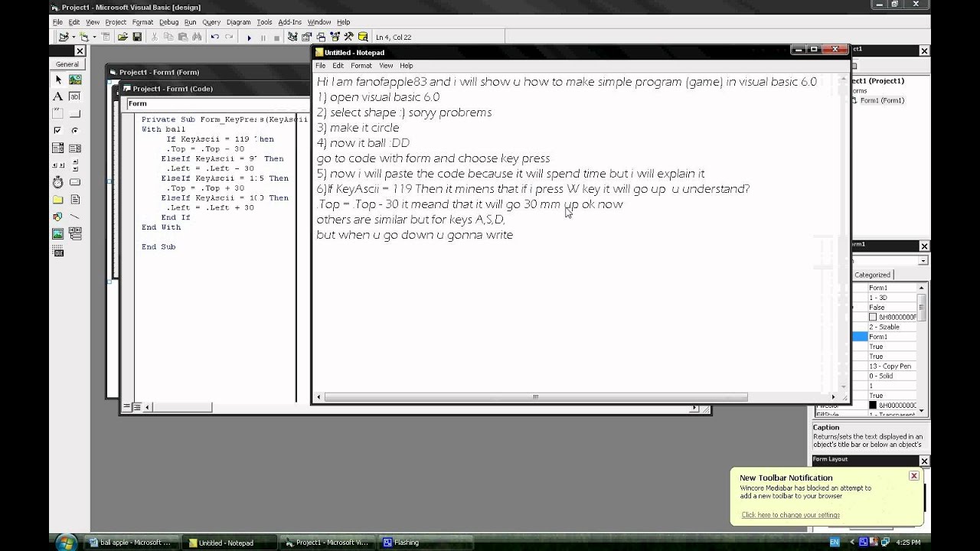Image resolution: width=980 pixels, height=551 pixels.
Task: Click the '13 - Copy Pen' property value
Action: pyautogui.click(x=890, y=366)
